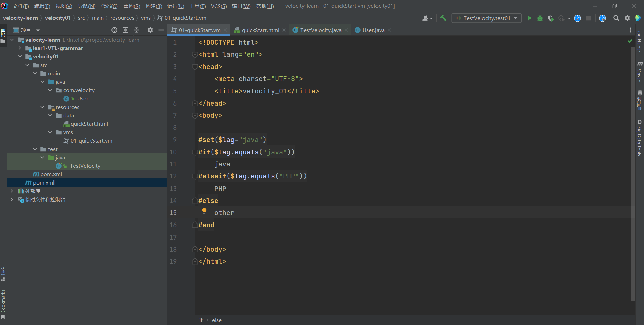Click 'else' in bottom structure breadcrumb
This screenshot has width=644, height=325.
[217, 320]
